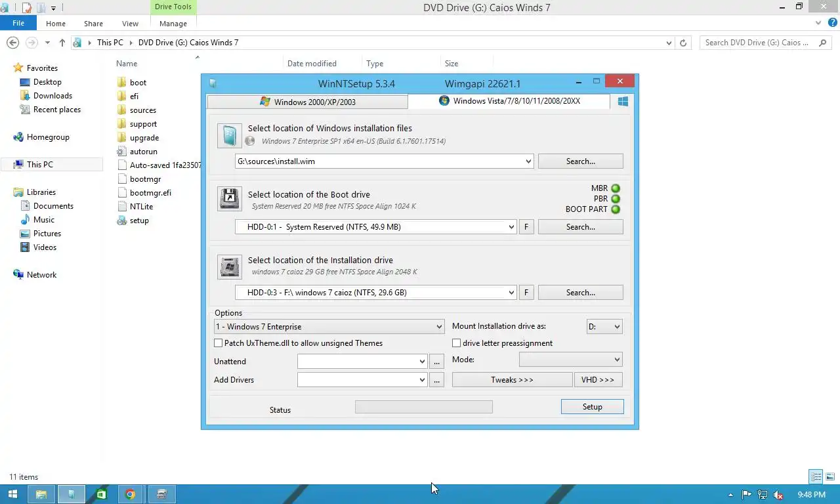The image size is (840, 504).
Task: Open the File menu in Explorer
Action: pos(18,23)
